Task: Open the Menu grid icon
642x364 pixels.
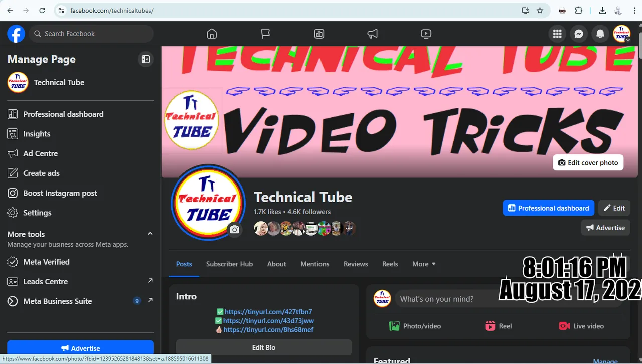Action: click(557, 34)
